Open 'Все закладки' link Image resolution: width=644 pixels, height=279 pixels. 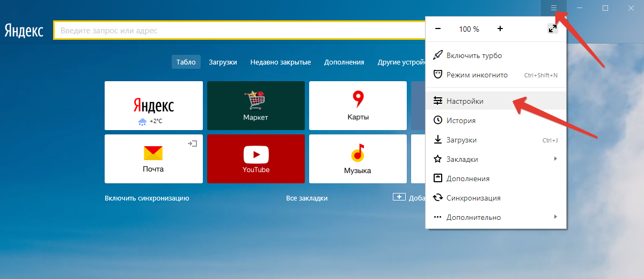tap(307, 198)
